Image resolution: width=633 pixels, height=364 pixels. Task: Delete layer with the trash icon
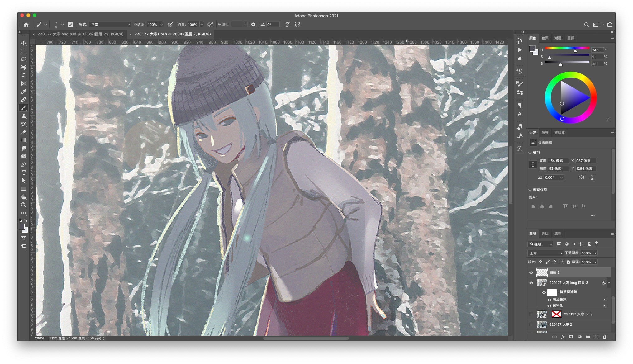coord(605,337)
